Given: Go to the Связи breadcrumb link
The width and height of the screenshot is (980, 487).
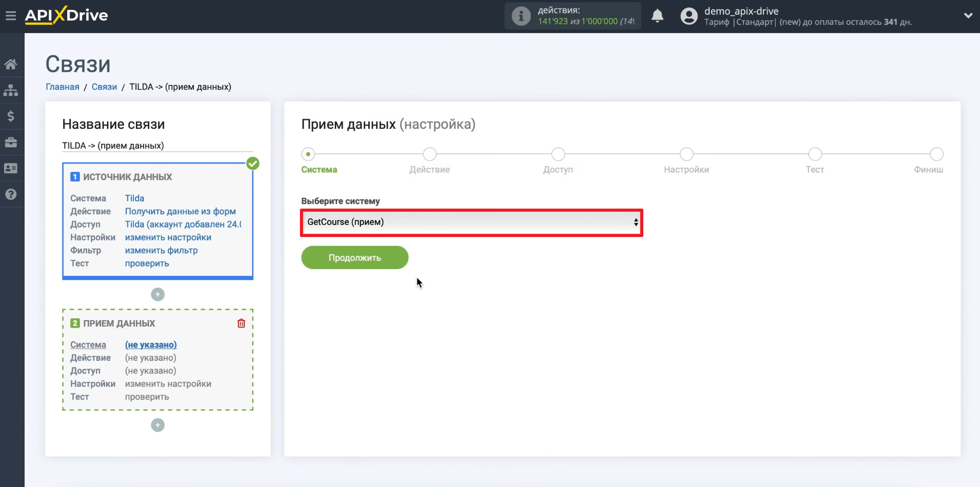Looking at the screenshot, I should [x=104, y=87].
